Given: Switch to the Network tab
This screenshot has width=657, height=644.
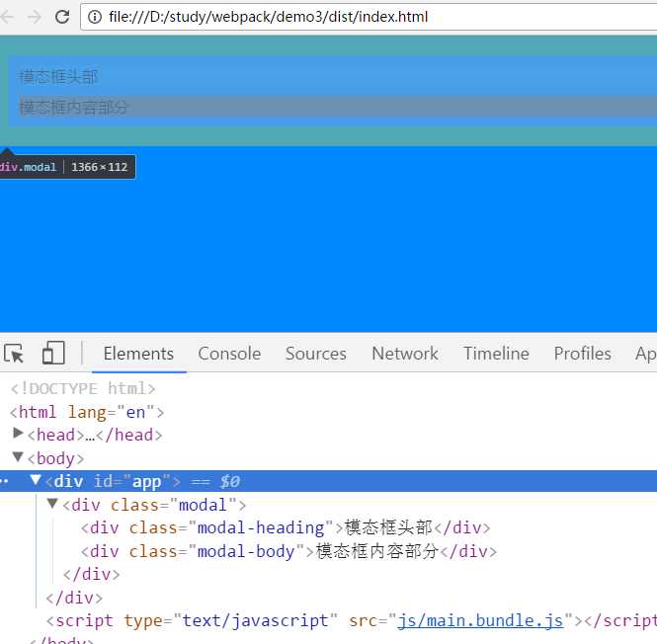Looking at the screenshot, I should (x=405, y=354).
